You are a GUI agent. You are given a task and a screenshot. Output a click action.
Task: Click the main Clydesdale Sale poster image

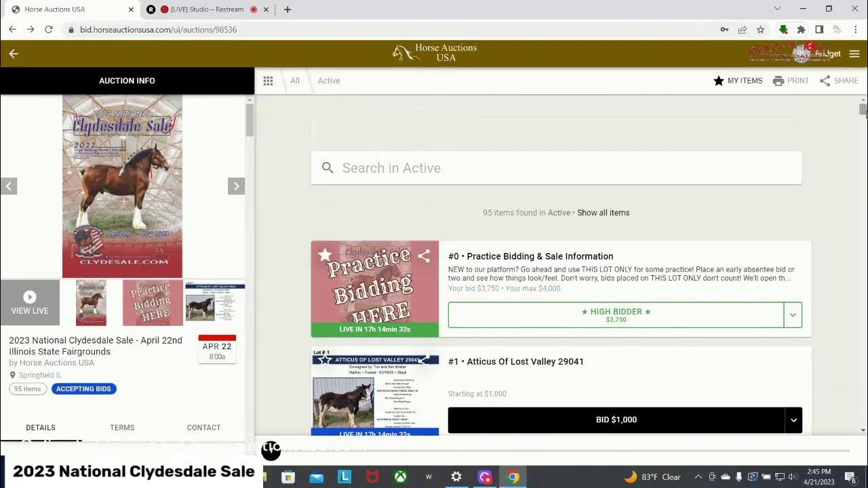tap(122, 186)
